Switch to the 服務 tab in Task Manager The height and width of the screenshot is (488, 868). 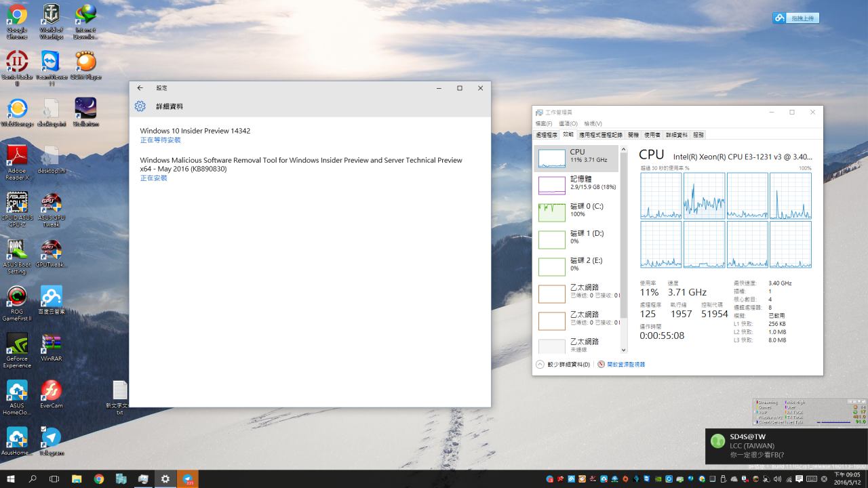(698, 135)
